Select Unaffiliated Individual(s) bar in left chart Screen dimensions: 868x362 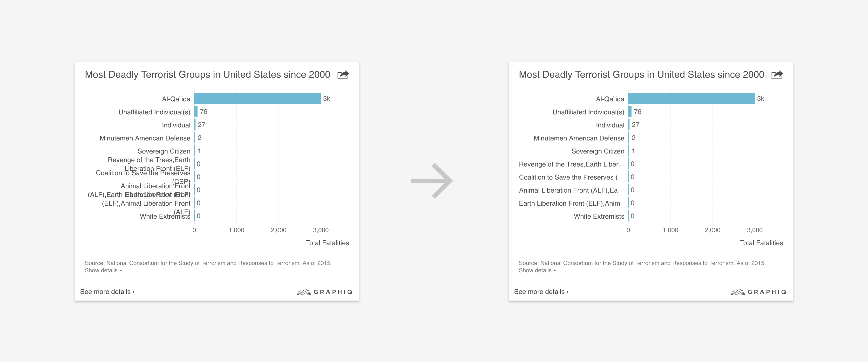(x=196, y=112)
